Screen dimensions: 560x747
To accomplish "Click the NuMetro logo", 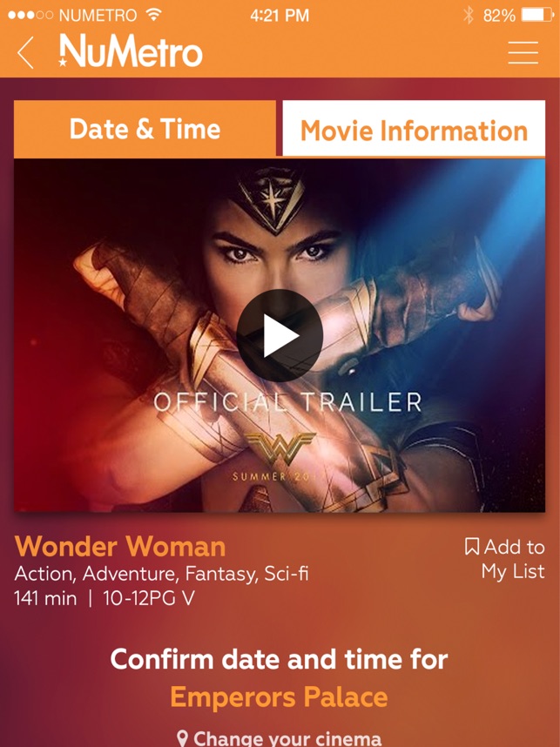I will coord(131,50).
